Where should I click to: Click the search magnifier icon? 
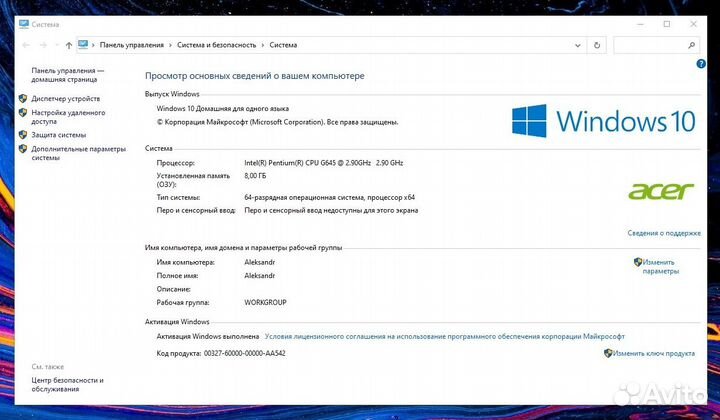pos(691,45)
